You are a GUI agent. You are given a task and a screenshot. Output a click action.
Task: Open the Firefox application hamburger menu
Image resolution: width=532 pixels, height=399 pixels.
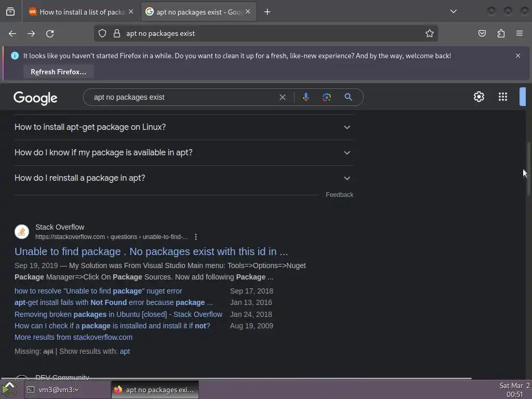click(x=520, y=33)
